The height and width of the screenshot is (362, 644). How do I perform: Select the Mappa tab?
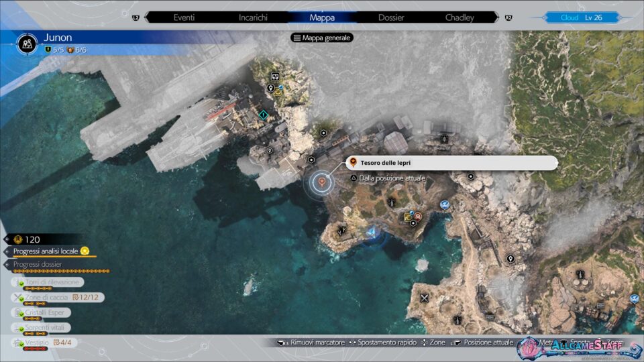click(322, 17)
